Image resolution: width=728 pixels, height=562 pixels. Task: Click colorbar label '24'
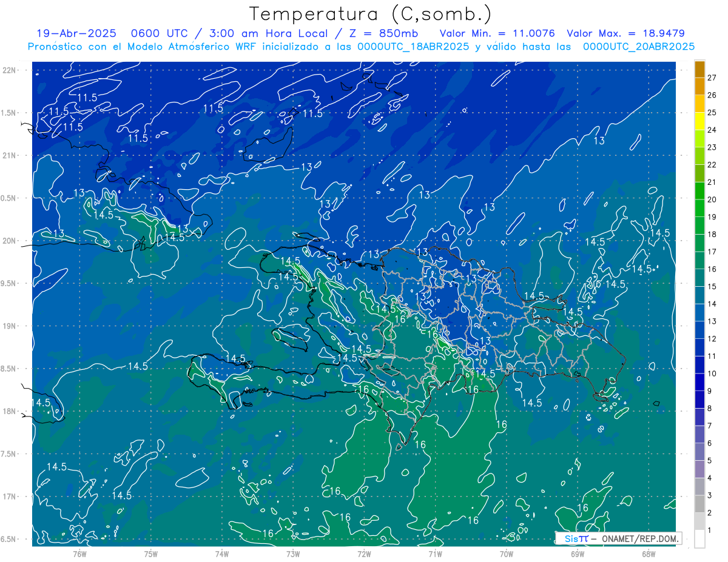tap(712, 130)
